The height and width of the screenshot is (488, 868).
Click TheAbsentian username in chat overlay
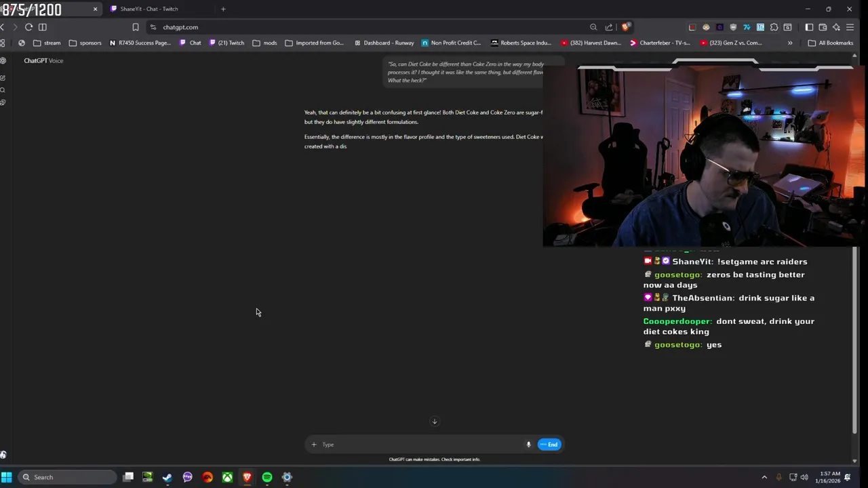click(703, 298)
